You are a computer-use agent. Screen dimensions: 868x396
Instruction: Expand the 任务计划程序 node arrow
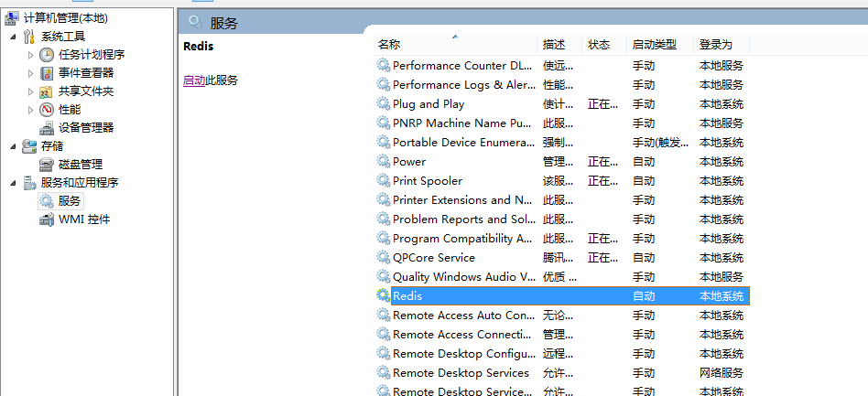(x=30, y=55)
